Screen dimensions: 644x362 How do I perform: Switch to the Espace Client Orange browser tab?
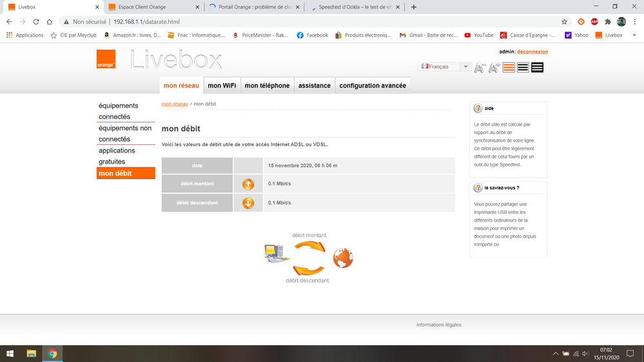click(x=153, y=7)
